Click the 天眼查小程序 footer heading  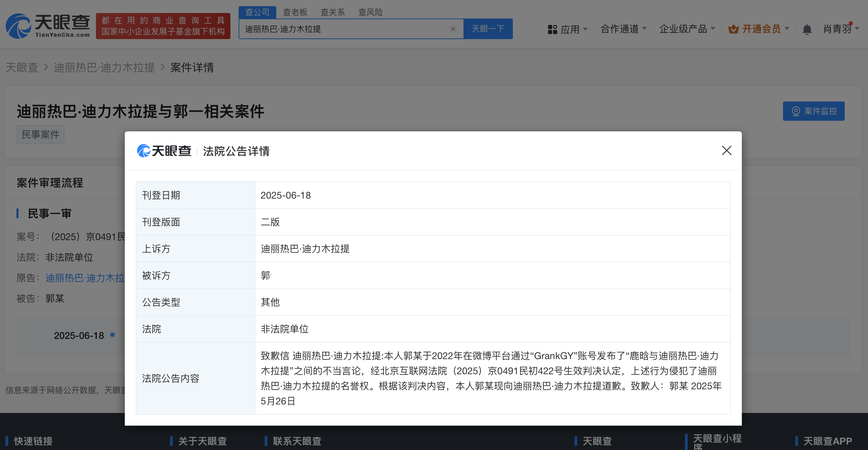(717, 442)
